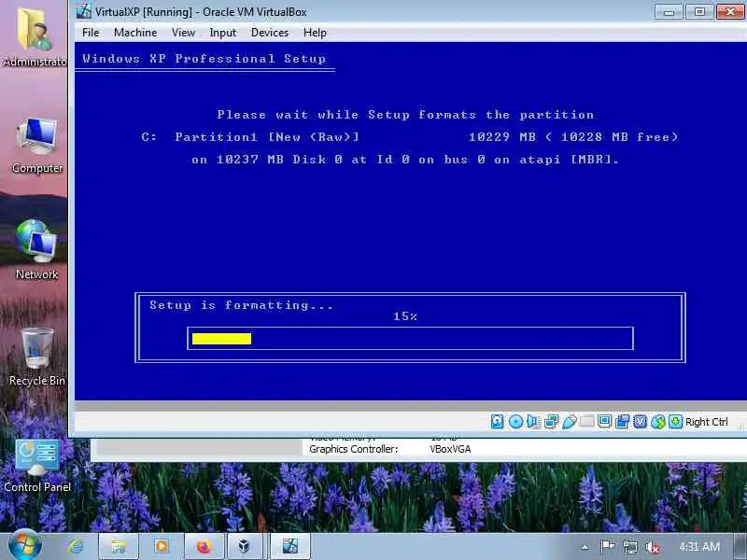Select the Computer desktop icon

coord(37,145)
